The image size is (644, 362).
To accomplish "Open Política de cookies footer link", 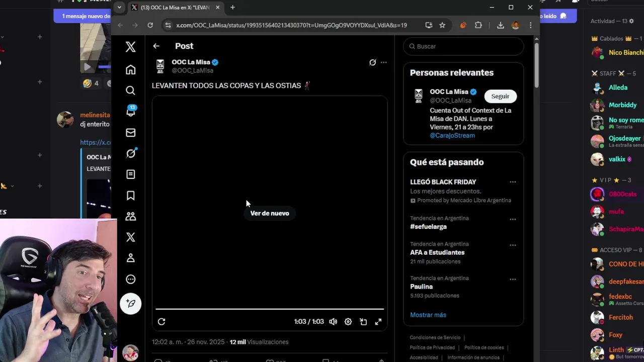I will 484,347.
